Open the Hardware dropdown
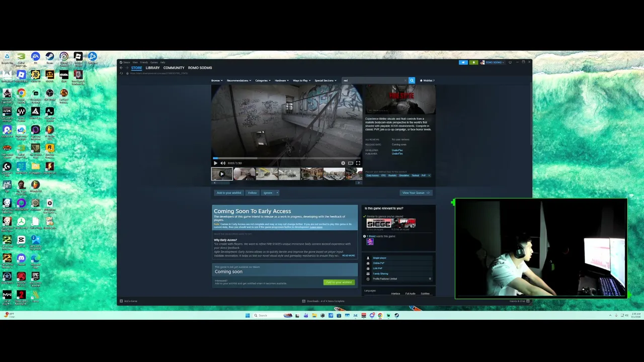 point(281,80)
